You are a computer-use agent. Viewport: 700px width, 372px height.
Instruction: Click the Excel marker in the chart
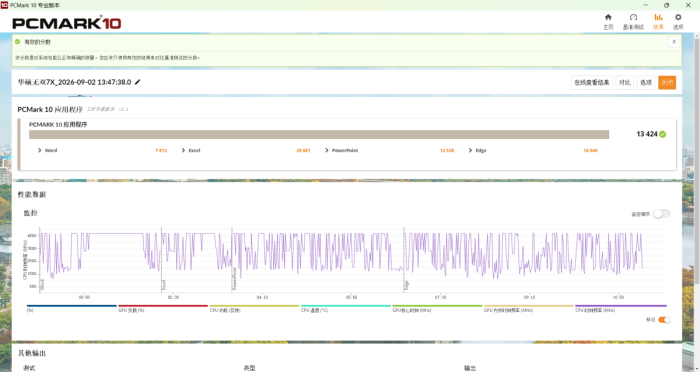(x=164, y=284)
